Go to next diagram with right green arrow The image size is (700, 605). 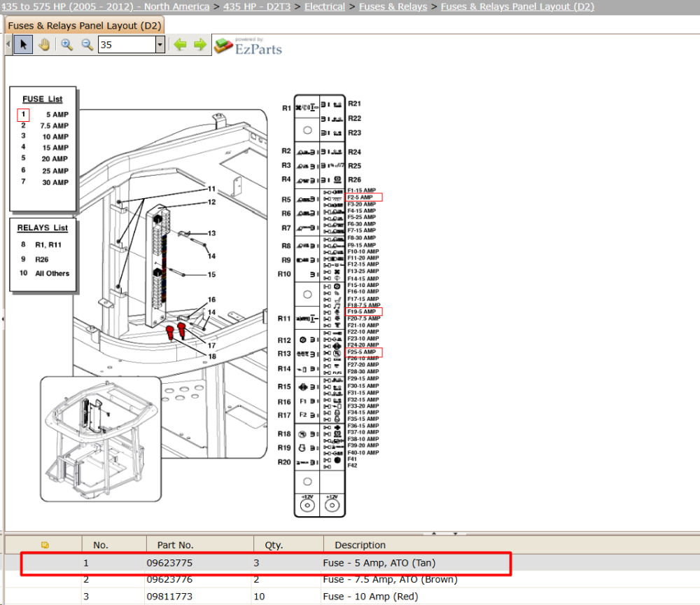click(200, 45)
